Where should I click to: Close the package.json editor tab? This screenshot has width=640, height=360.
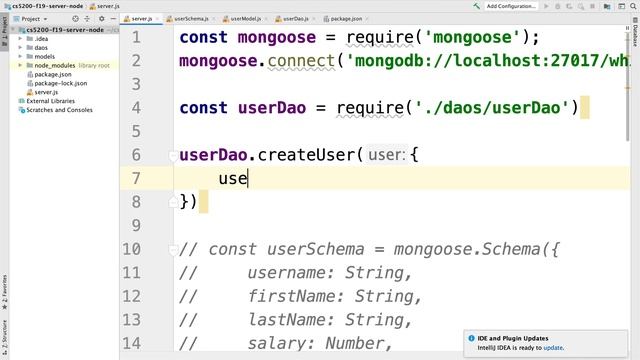[367, 19]
